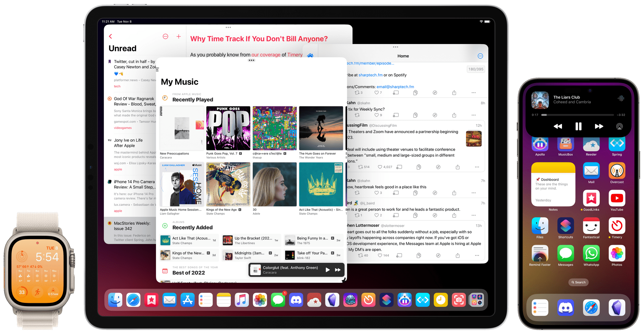Open the 'our coverage' link in the article
Viewport: 644px width, 335px height.
266,55
